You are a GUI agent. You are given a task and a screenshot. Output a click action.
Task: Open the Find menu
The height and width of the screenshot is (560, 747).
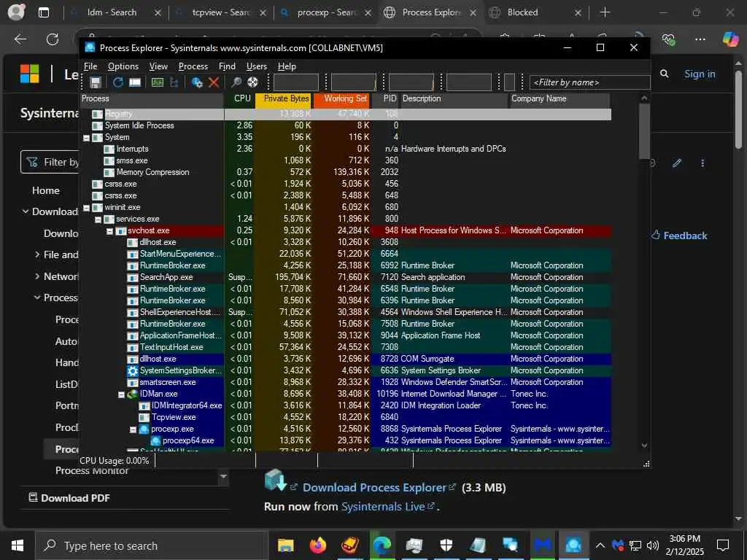pyautogui.click(x=227, y=66)
